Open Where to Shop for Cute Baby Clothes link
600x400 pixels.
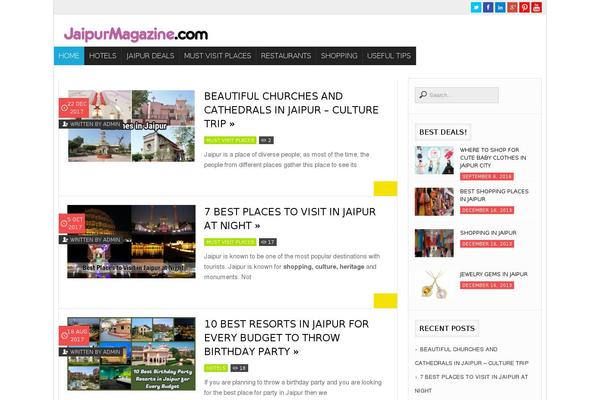(493, 158)
